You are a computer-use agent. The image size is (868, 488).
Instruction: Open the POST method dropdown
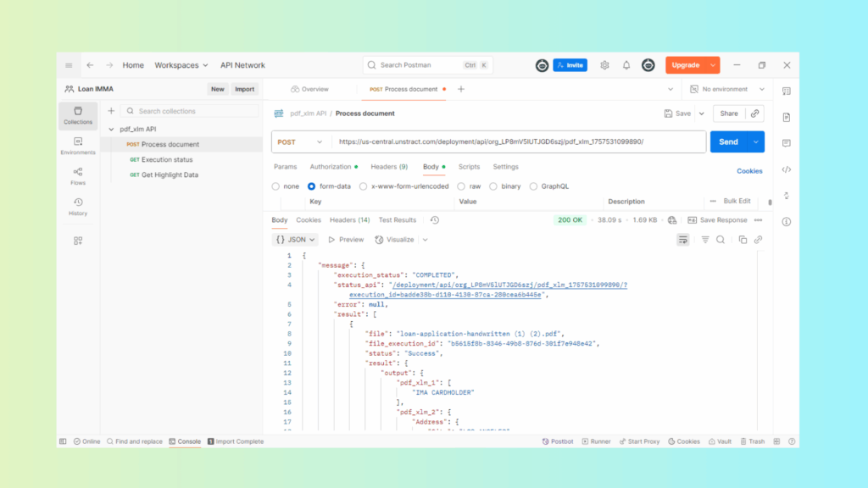[x=300, y=142]
